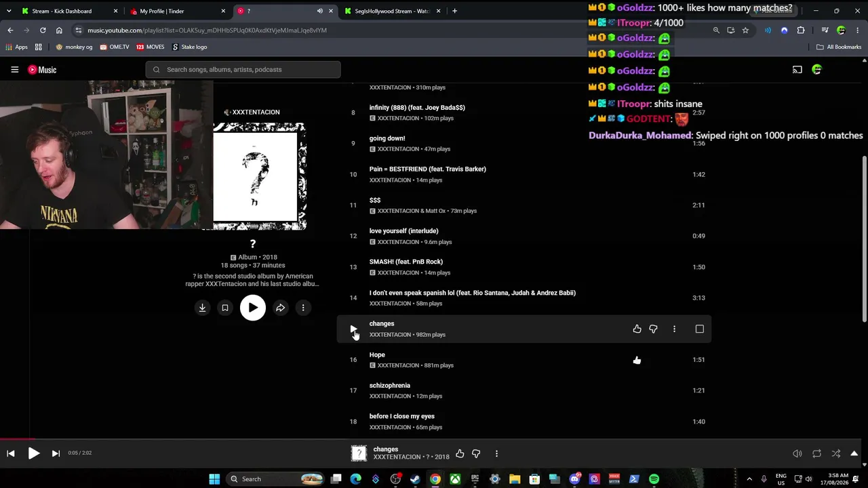Open the OME.TV bookmark
The image size is (868, 488).
coord(114,47)
